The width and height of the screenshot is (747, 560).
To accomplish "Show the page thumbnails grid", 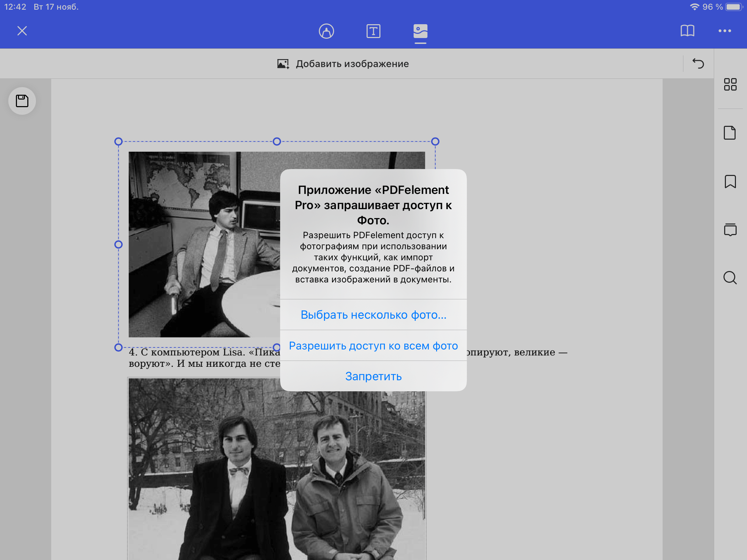I will [x=730, y=84].
